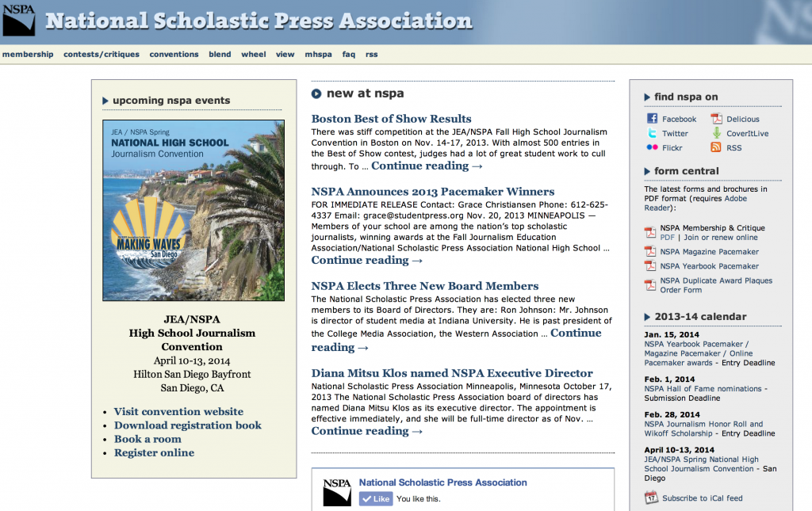Continue reading the Diana Mitsu Klos article
This screenshot has width=812, height=511.
pos(366,431)
